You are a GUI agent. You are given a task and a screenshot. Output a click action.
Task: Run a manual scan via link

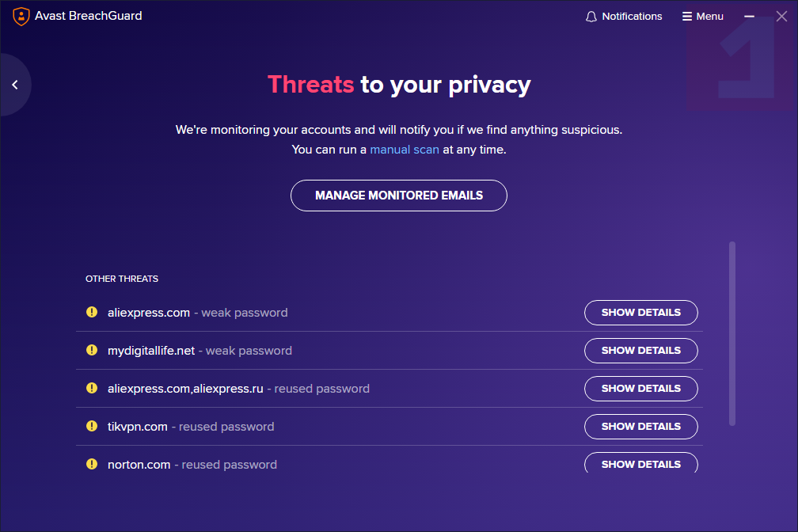tap(405, 149)
